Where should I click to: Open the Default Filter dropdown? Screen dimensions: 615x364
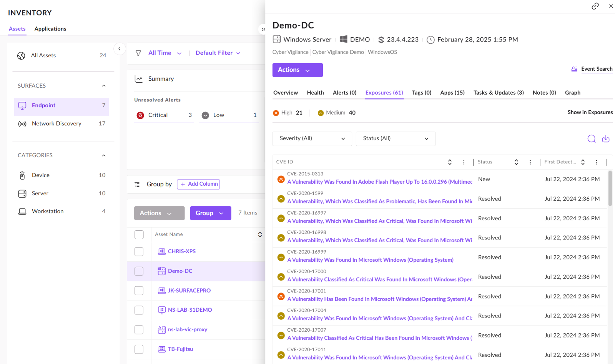[218, 53]
